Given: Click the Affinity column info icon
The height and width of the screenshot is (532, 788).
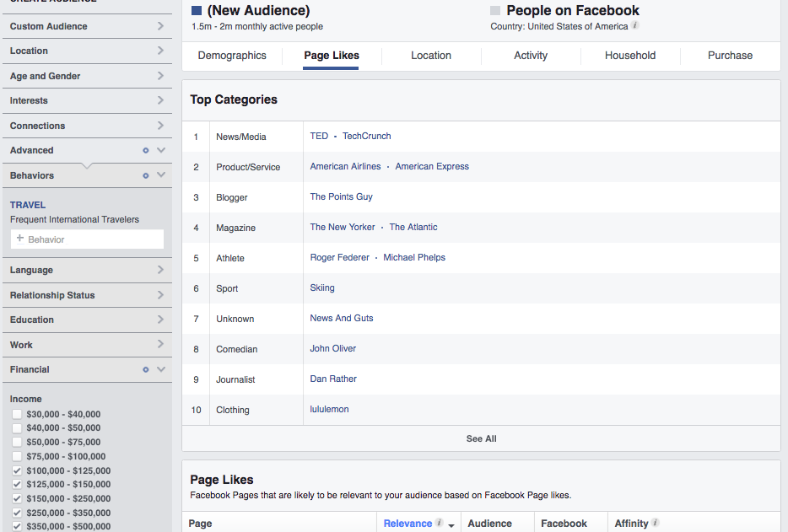Looking at the screenshot, I should click(x=656, y=523).
